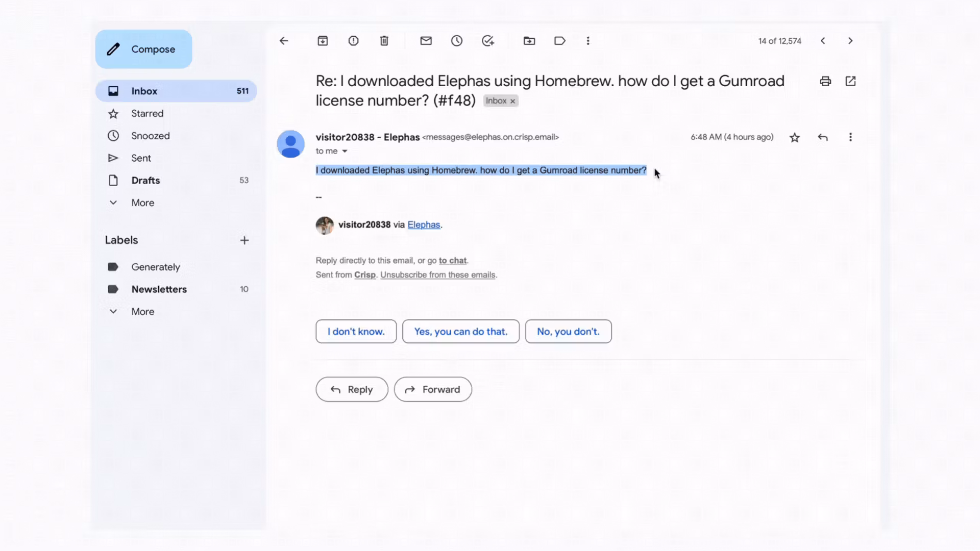
Task: Go to the older conversation
Action: (850, 41)
